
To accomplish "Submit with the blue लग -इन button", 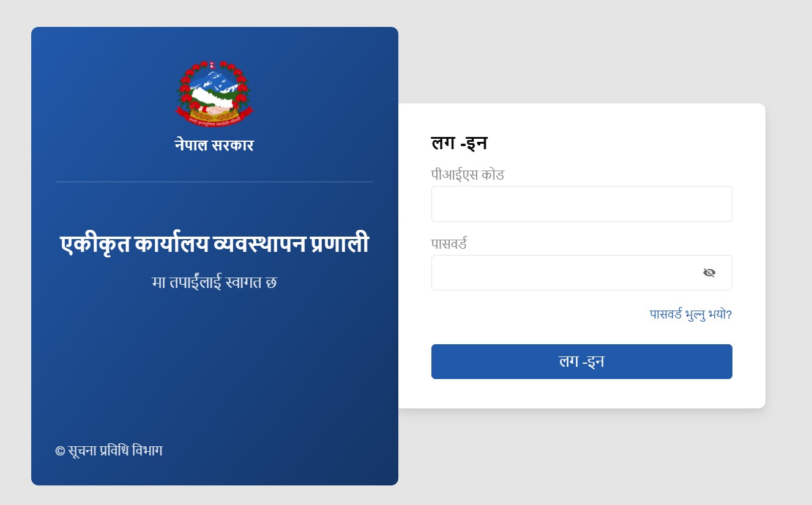I will point(581,361).
